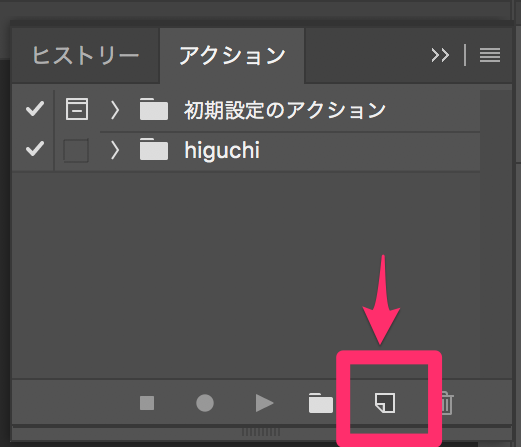The width and height of the screenshot is (521, 447).
Task: Collapse panel with double-arrow icon
Action: pyautogui.click(x=440, y=55)
